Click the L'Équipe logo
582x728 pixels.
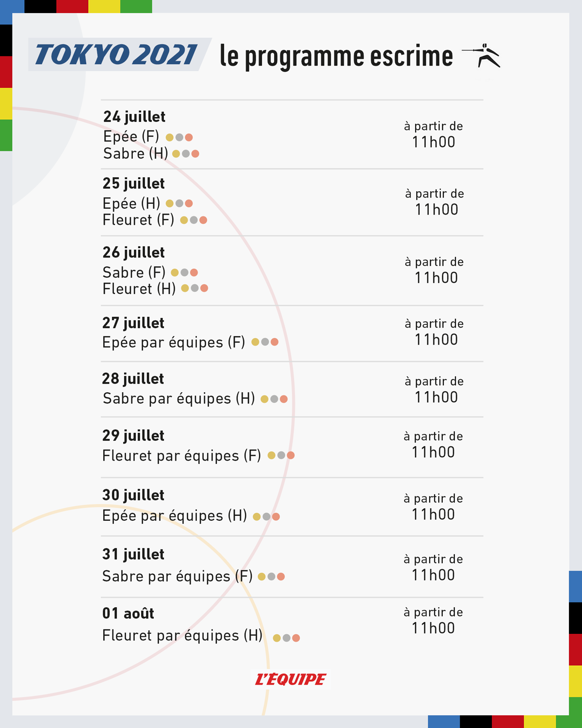click(x=291, y=679)
